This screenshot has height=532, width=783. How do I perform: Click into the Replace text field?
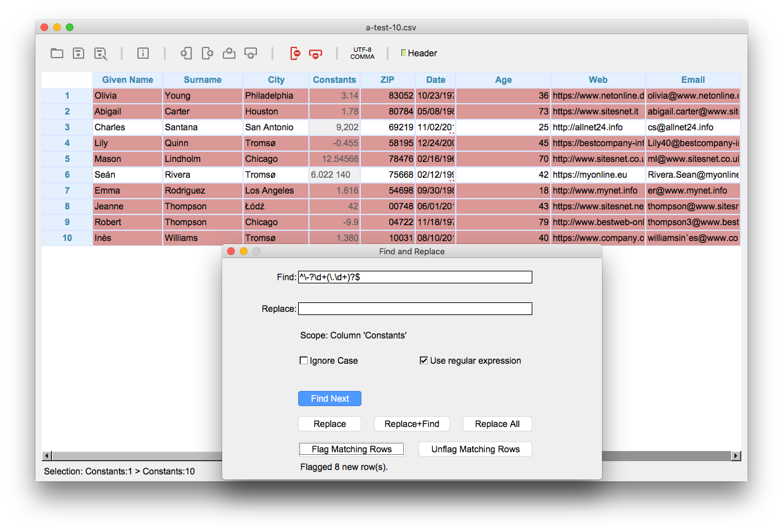point(415,309)
